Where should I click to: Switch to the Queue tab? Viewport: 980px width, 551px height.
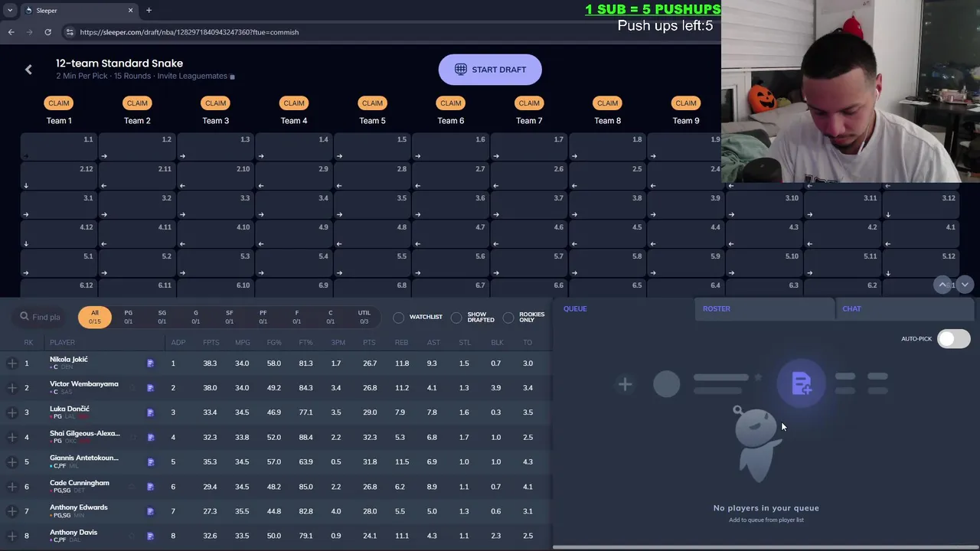pos(575,308)
